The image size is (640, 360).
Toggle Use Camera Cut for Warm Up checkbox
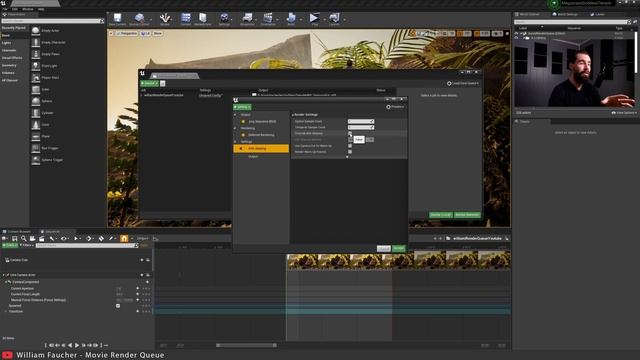click(x=350, y=146)
